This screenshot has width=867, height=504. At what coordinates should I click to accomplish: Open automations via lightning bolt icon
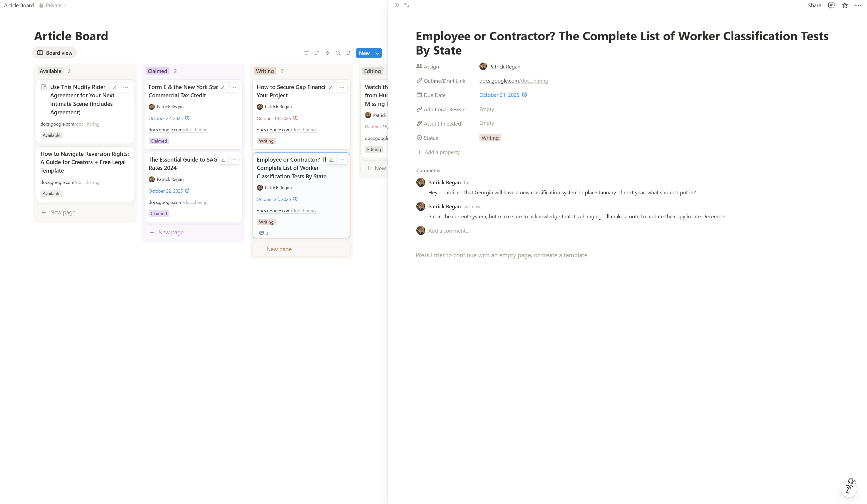point(327,53)
